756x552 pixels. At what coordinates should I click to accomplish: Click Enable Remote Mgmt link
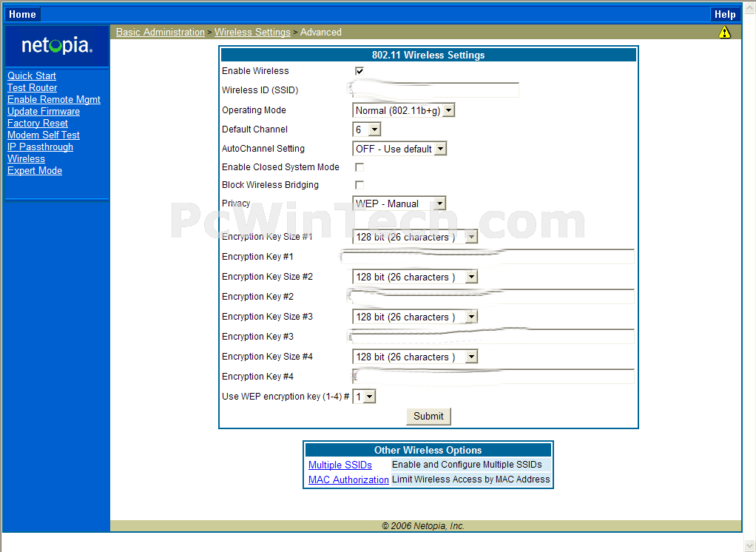(53, 99)
